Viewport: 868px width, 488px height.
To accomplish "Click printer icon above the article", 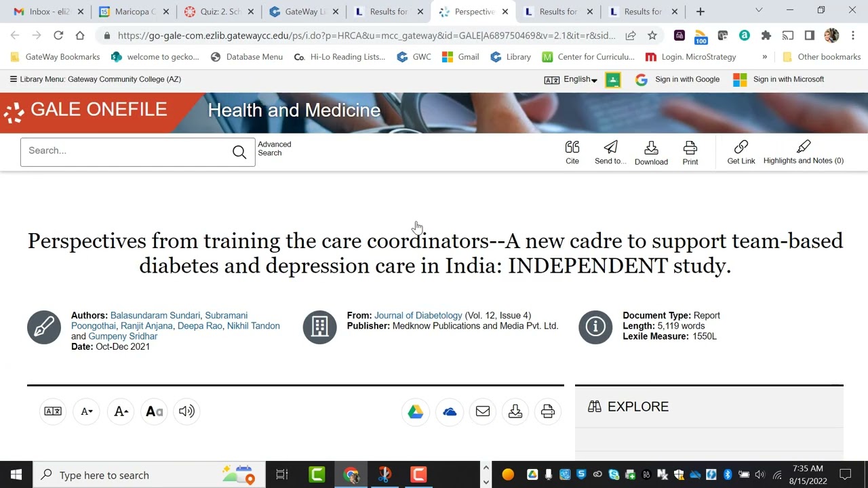I will pyautogui.click(x=548, y=411).
